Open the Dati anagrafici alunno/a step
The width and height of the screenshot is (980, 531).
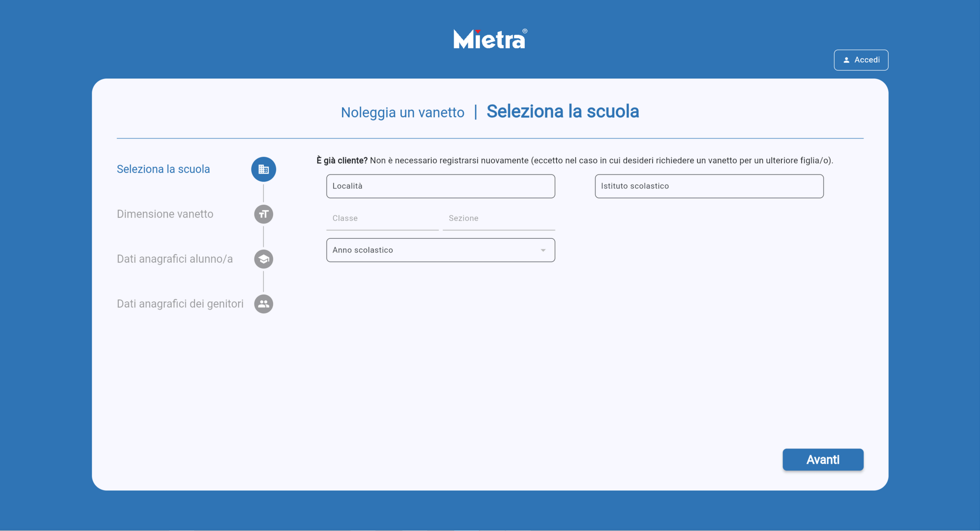point(175,259)
